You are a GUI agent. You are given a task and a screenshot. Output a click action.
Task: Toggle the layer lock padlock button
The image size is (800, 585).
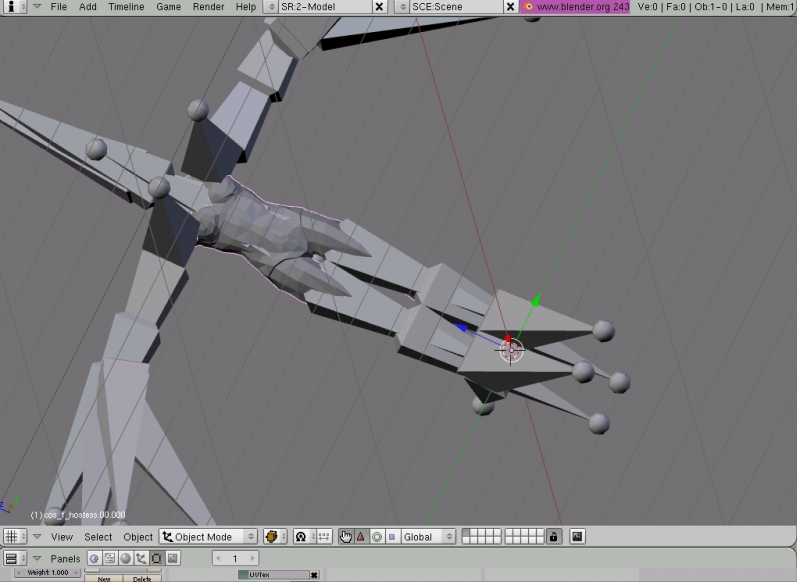click(x=553, y=537)
